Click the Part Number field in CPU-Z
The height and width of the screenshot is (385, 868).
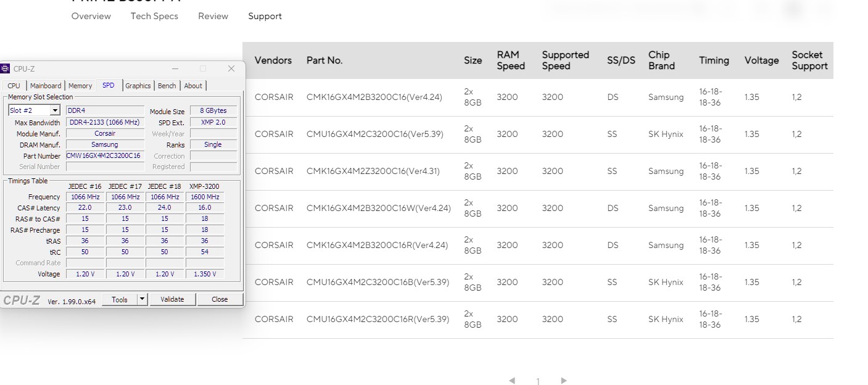[104, 155]
